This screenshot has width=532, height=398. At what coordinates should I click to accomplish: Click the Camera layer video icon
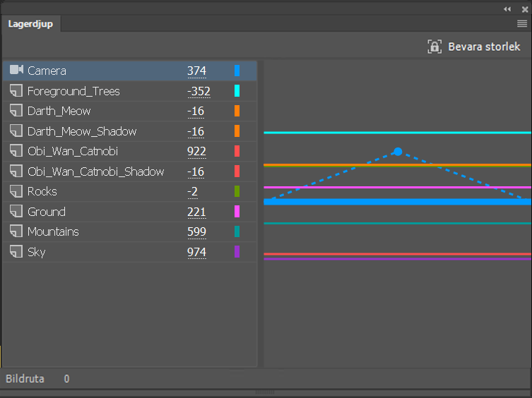tap(16, 71)
